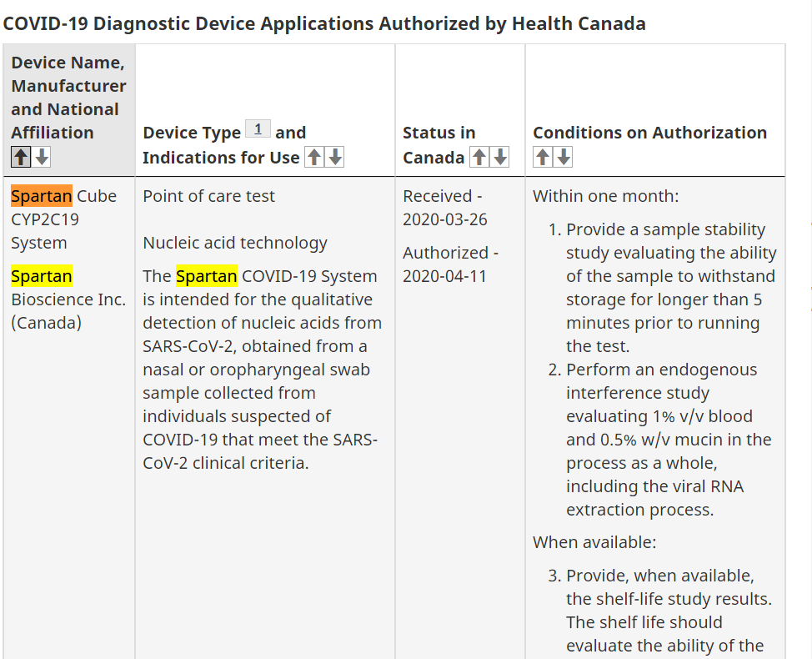This screenshot has width=812, height=659.
Task: Sort Conditions on Authorization column ascending
Action: pos(543,157)
